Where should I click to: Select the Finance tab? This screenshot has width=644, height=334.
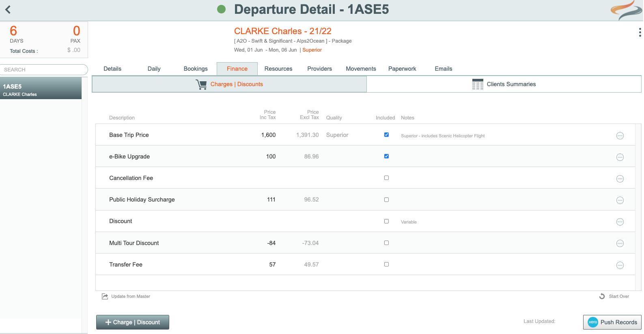click(x=237, y=69)
